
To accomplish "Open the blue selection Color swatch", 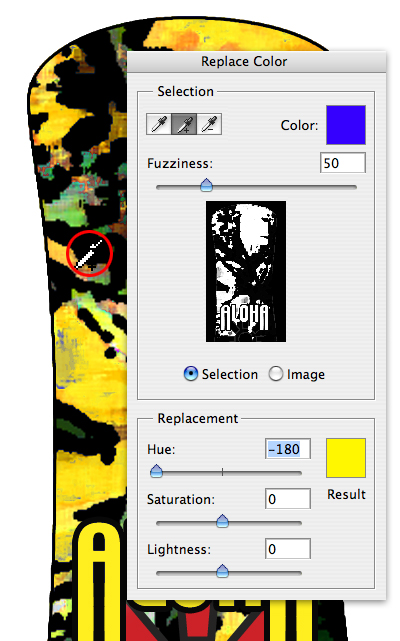I will click(346, 125).
